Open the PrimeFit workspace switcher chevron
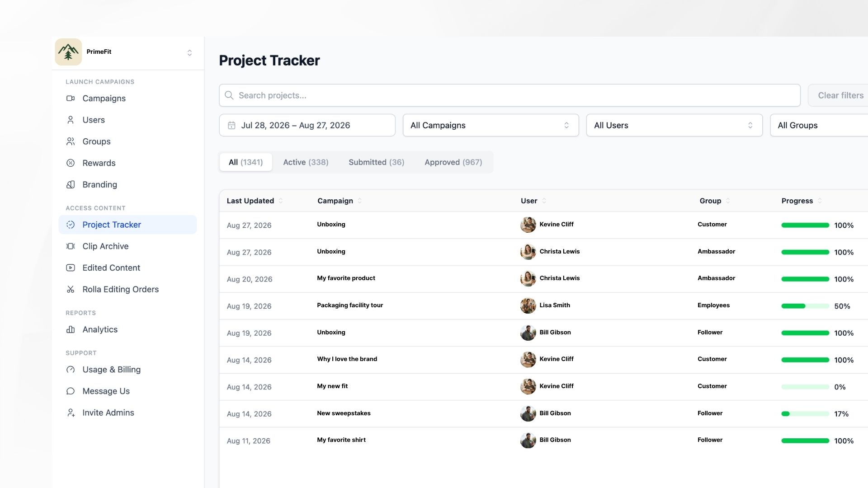This screenshot has height=488, width=868. tap(189, 53)
